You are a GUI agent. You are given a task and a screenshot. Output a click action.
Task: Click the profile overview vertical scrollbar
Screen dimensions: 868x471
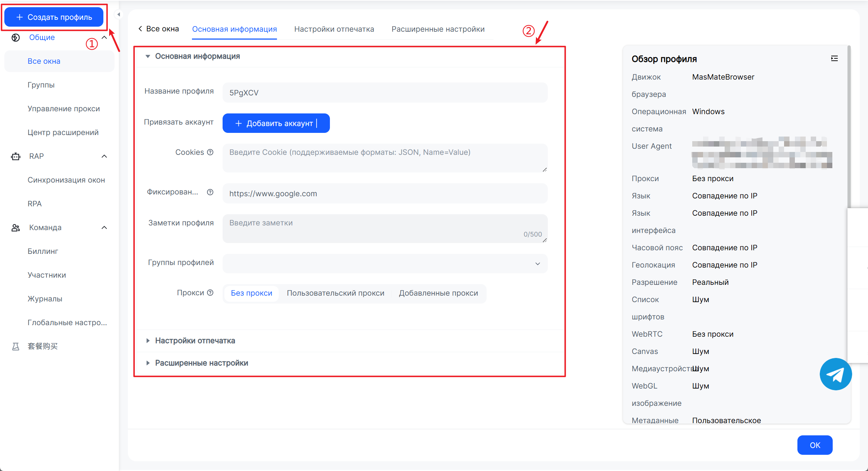(x=849, y=126)
